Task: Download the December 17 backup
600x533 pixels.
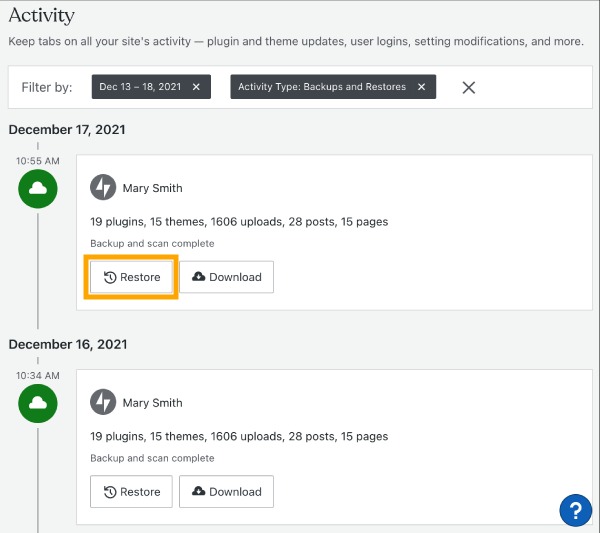Action: (227, 277)
